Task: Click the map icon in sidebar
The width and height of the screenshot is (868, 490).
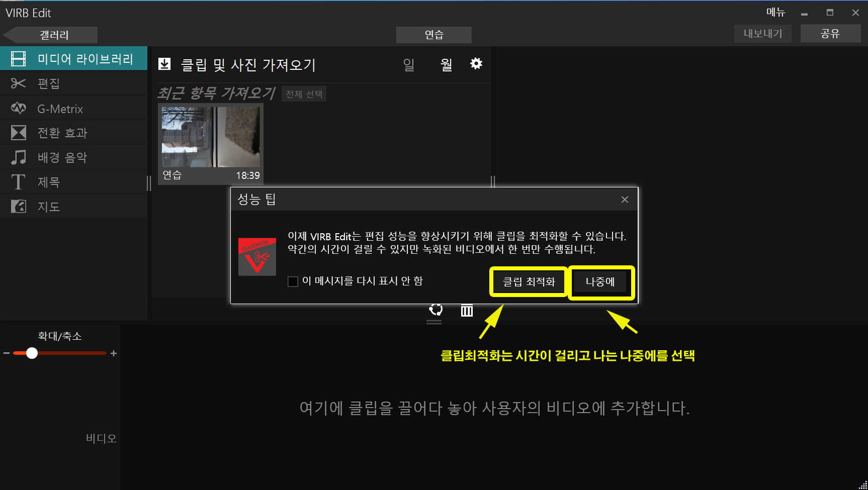Action: tap(19, 207)
